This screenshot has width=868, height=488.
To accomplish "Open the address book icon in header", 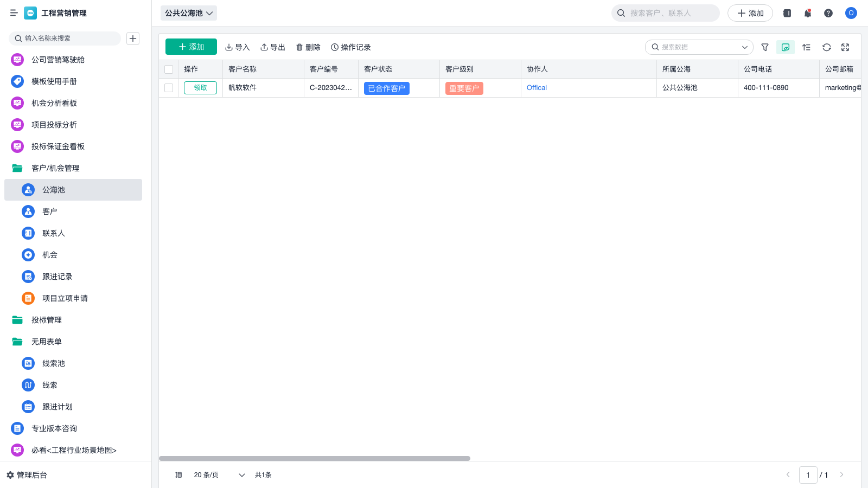I will pos(787,13).
